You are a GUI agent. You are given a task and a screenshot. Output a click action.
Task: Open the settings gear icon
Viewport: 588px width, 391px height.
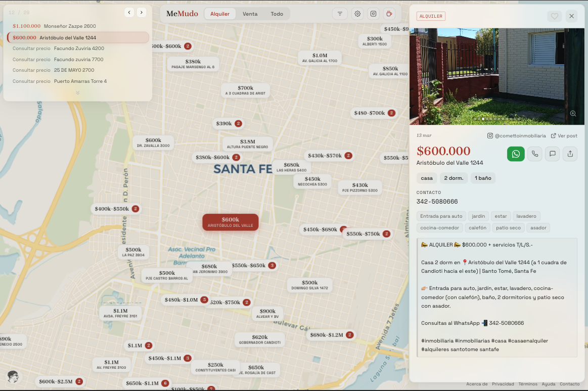tap(357, 14)
